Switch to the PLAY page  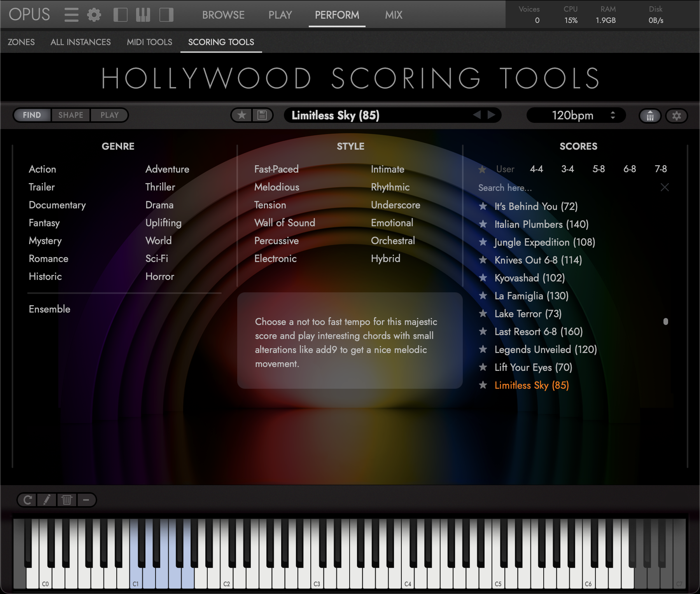(280, 15)
